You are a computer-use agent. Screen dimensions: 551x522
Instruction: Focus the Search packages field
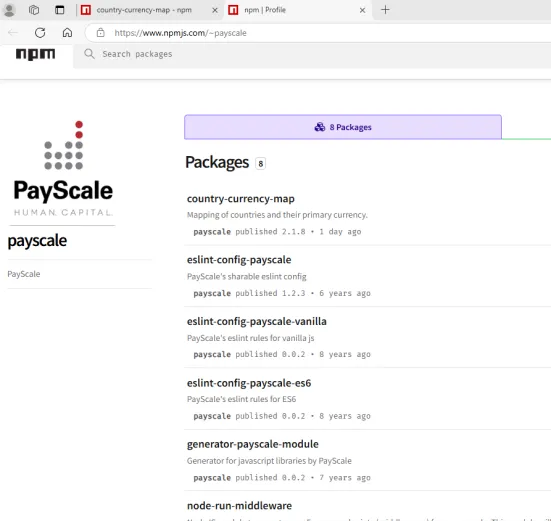316,54
